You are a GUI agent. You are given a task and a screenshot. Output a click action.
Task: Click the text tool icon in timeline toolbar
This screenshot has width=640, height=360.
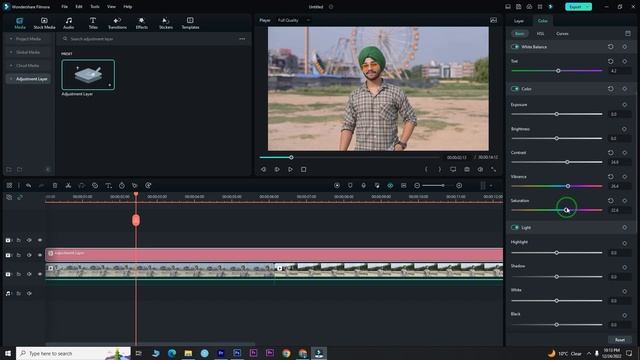(108, 185)
